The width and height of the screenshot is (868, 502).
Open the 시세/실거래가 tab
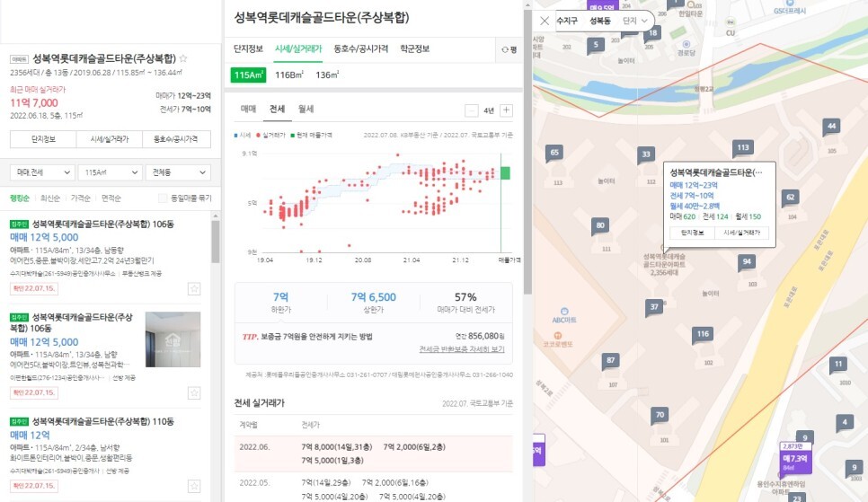[298, 48]
